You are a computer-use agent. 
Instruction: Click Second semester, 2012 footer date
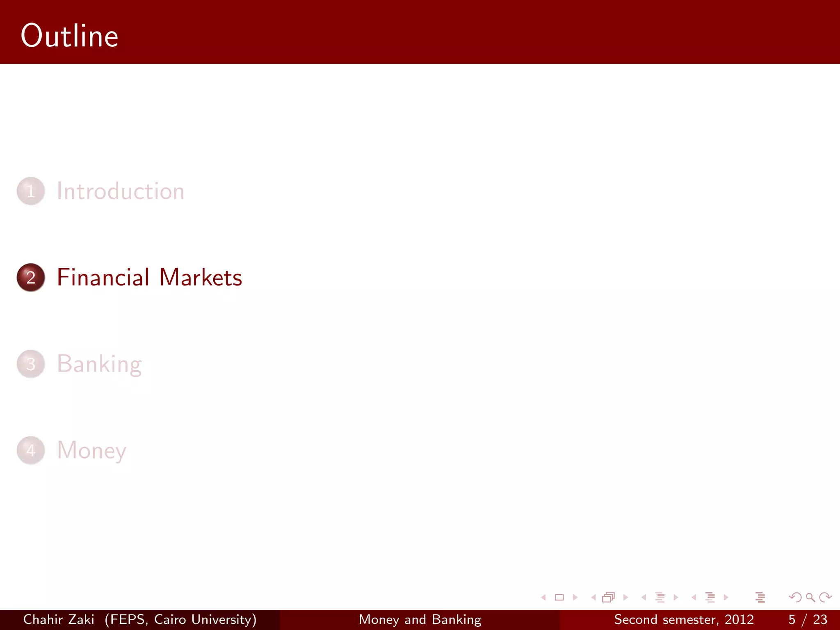[684, 619]
